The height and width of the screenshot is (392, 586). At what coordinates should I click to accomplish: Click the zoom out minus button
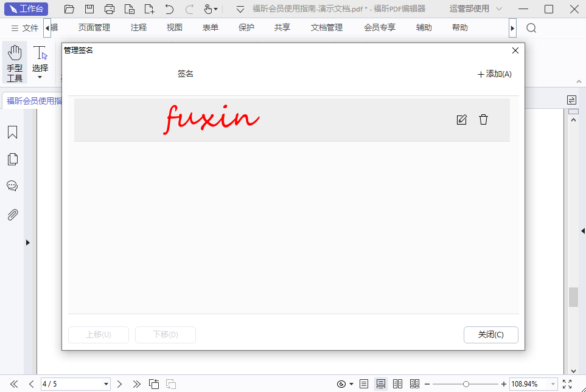click(427, 384)
